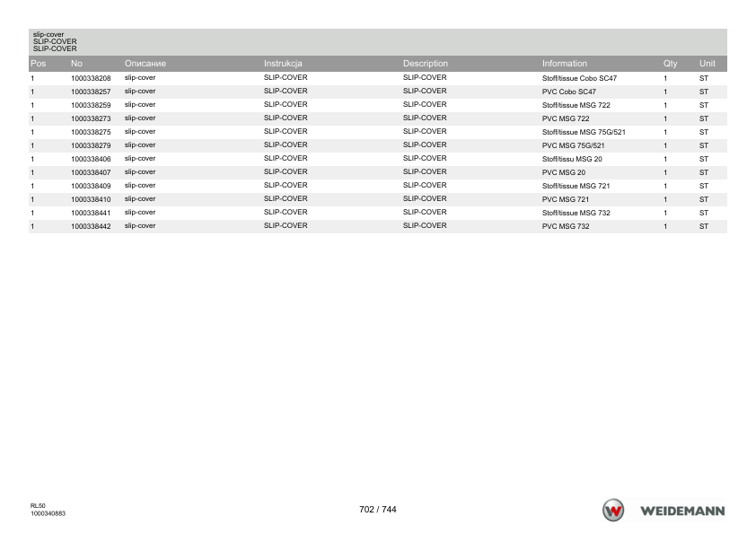The height and width of the screenshot is (534, 756).
Task: Click the Qty column header
Action: pos(670,63)
